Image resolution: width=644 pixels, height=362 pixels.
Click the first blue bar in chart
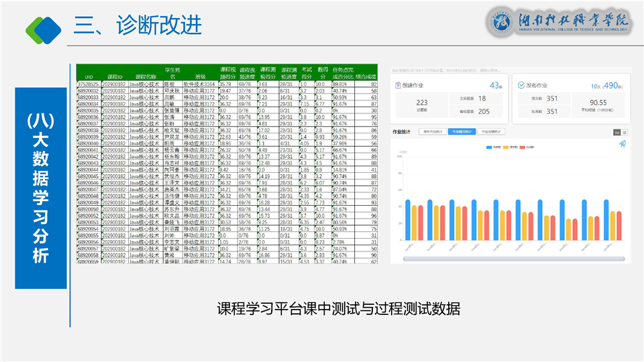[x=407, y=220]
